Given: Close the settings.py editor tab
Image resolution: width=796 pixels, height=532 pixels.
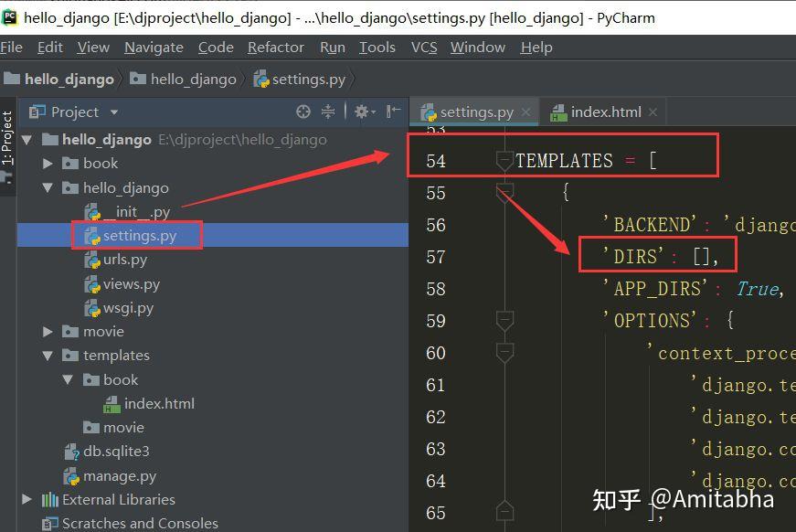Looking at the screenshot, I should 525,112.
